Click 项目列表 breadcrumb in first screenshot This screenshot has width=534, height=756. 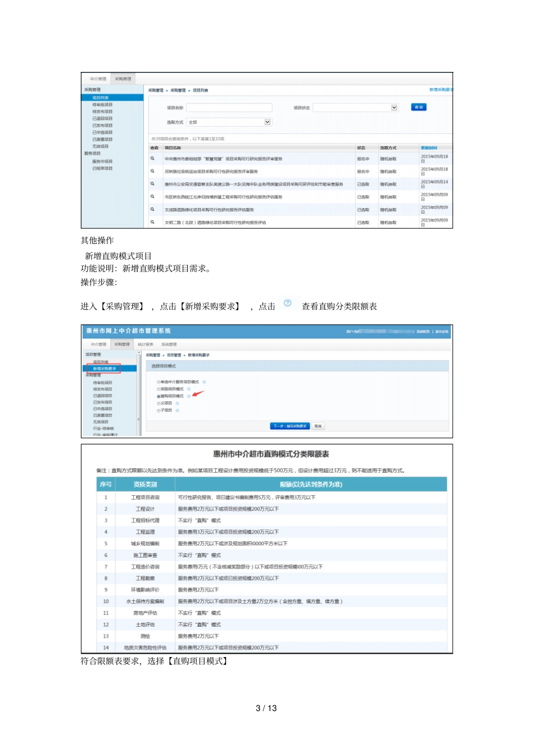200,90
